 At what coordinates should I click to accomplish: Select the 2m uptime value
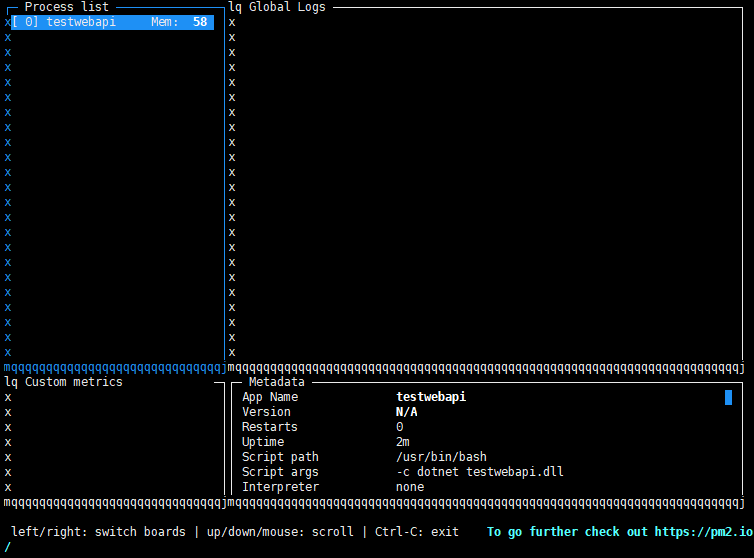402,442
